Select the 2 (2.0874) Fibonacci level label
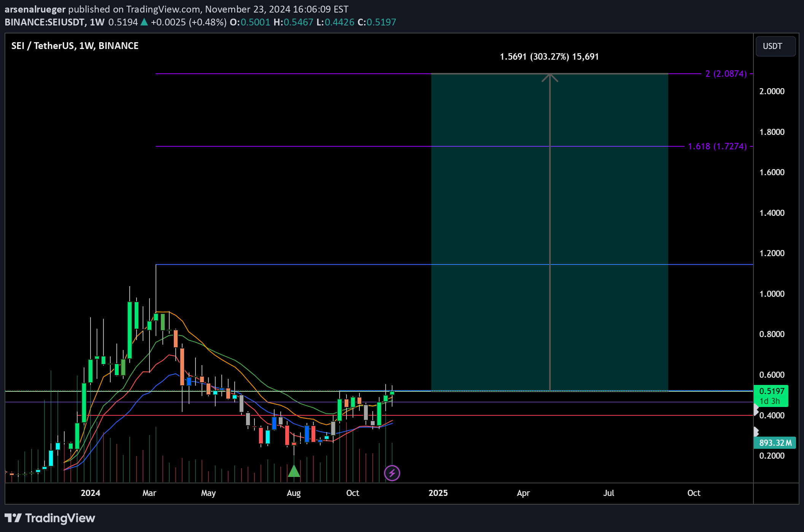804x532 pixels. pyautogui.click(x=726, y=74)
